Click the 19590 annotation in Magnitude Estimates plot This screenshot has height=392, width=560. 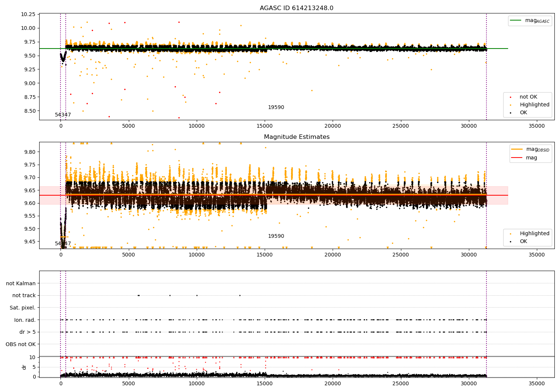coord(276,236)
